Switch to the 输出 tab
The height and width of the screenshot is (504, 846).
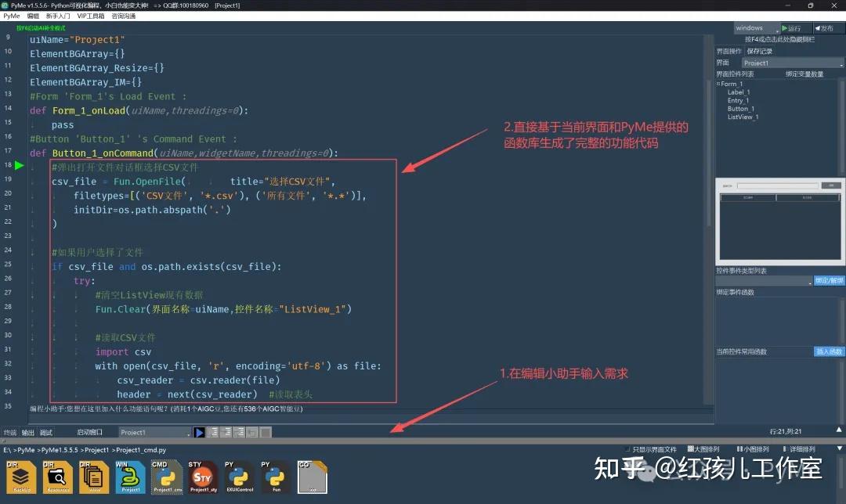27,432
